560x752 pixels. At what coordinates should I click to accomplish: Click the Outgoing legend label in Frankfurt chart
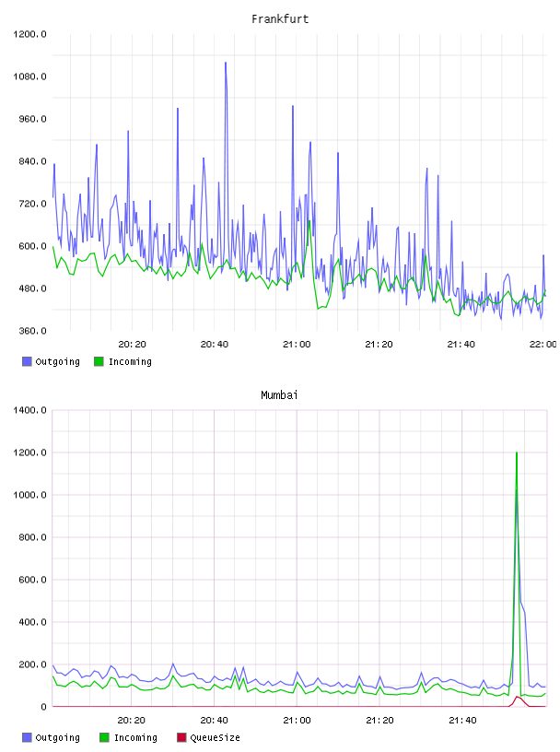click(x=57, y=361)
